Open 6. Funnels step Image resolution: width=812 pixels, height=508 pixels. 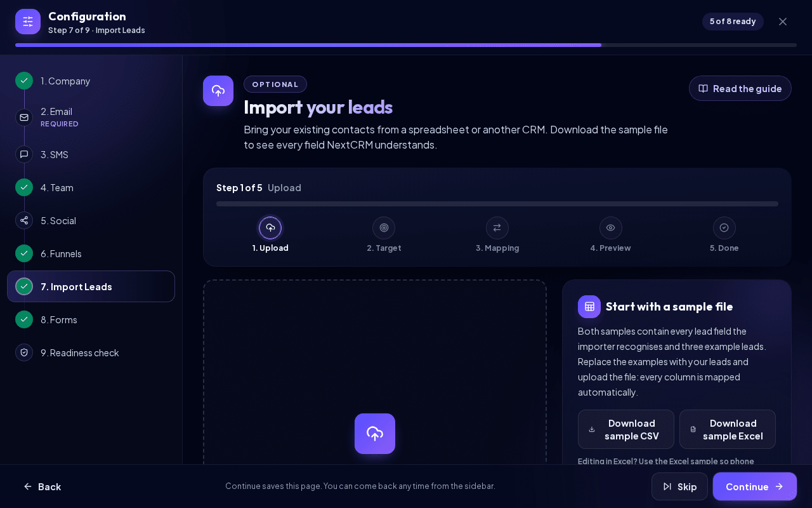91,253
